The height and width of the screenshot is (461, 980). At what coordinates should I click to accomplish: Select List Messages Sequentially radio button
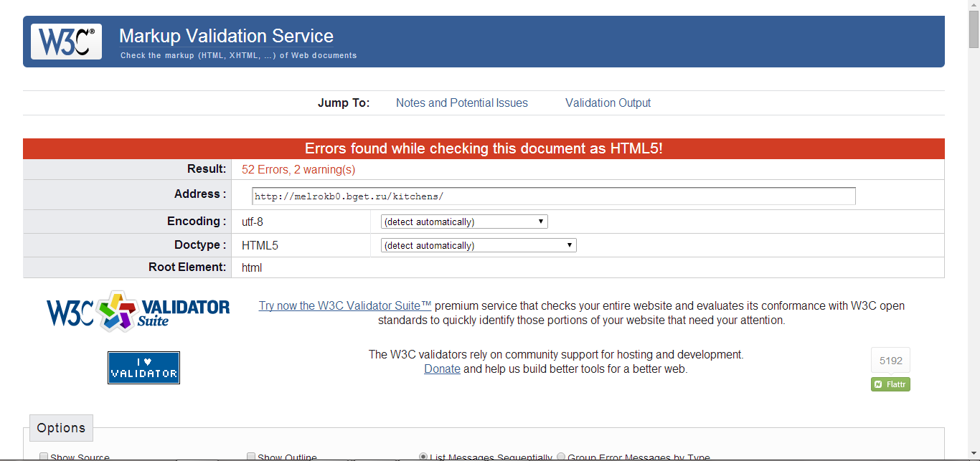tap(423, 457)
